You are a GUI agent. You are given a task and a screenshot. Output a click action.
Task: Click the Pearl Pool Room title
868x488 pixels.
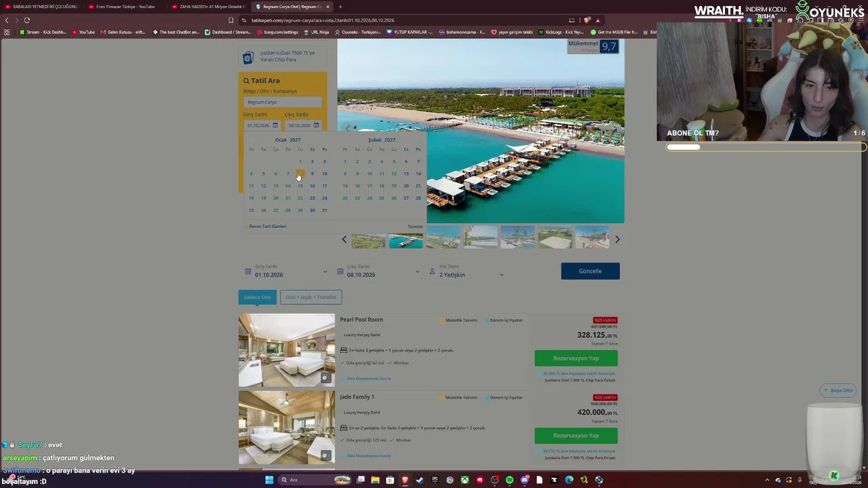pyautogui.click(x=361, y=319)
